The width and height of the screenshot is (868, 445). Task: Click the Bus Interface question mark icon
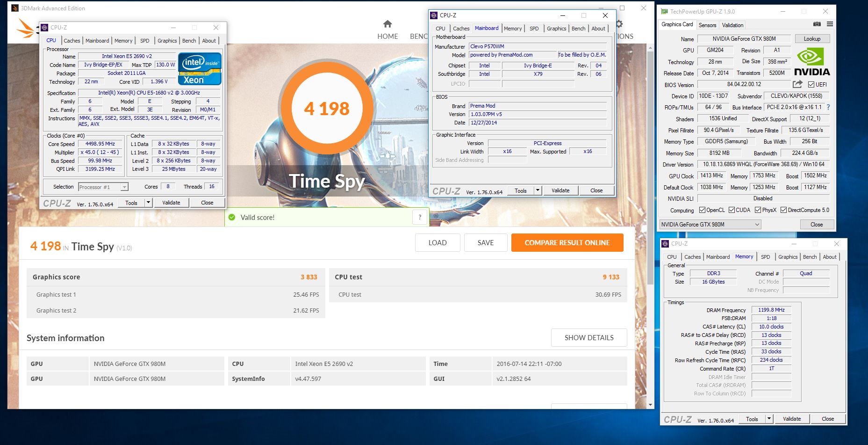[828, 107]
